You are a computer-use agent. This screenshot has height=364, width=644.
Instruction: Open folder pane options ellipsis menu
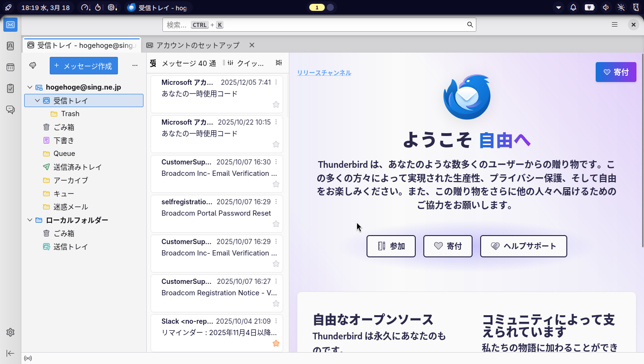point(135,66)
